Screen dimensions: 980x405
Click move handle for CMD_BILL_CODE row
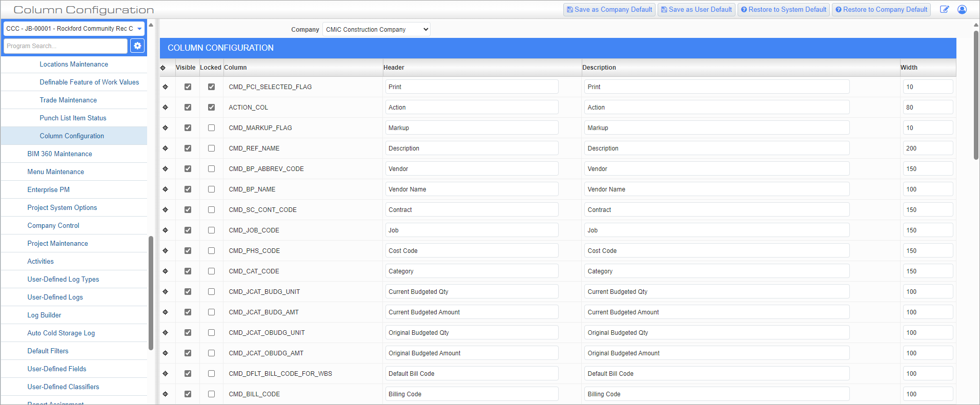(165, 394)
